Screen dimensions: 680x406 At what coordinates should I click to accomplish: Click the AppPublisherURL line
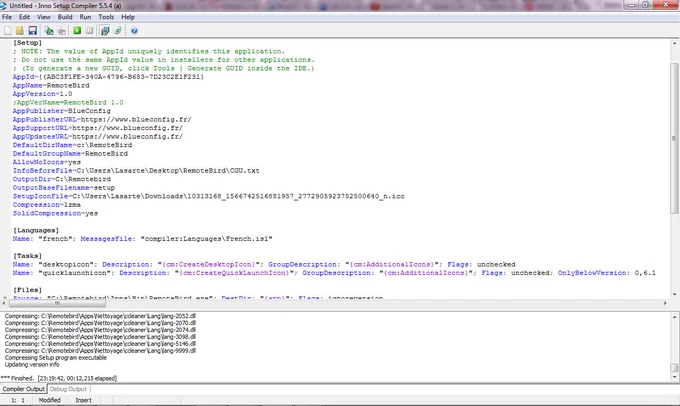pyautogui.click(x=102, y=119)
